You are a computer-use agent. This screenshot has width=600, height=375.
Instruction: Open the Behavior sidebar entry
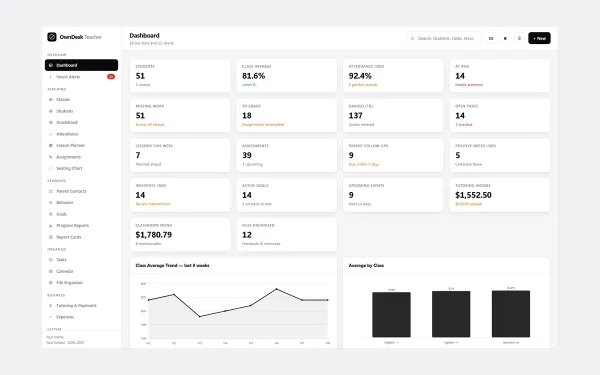pos(81,202)
